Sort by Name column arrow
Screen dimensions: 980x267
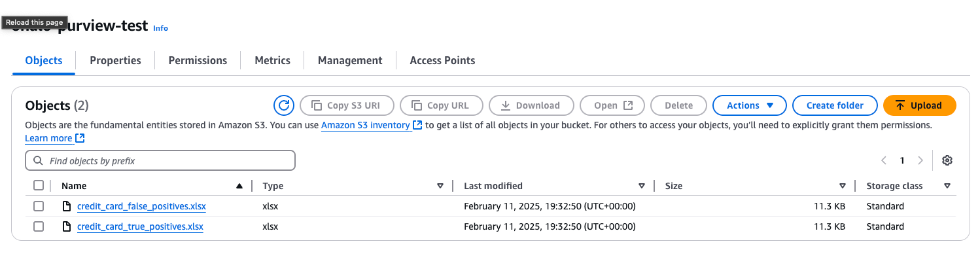click(239, 186)
